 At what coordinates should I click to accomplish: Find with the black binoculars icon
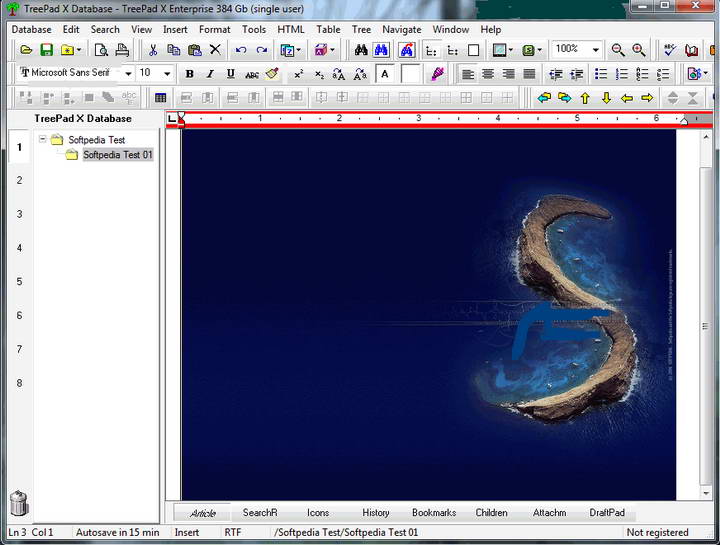pos(360,50)
